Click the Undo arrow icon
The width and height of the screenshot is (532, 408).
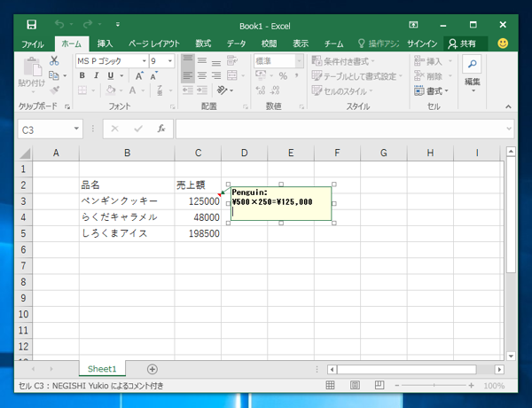(x=59, y=25)
